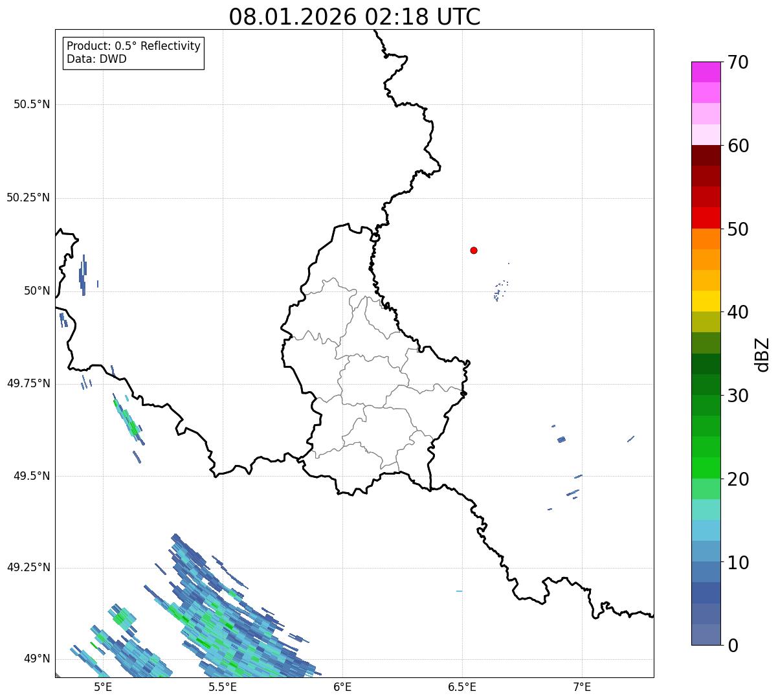
Task: Click the 49.75°N latitude label
Action: coord(28,383)
